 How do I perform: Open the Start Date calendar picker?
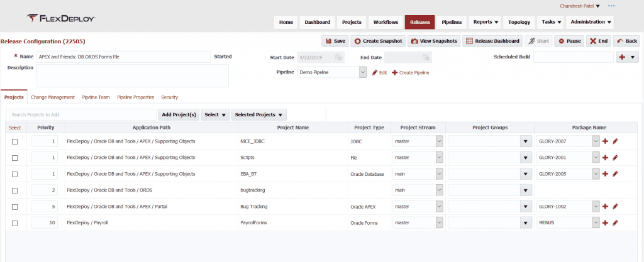338,57
